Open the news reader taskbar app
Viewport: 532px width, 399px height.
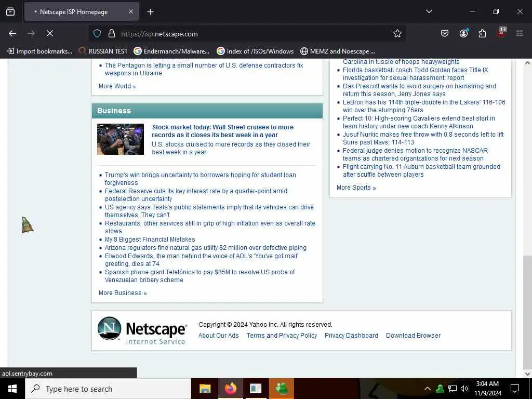[256, 389]
